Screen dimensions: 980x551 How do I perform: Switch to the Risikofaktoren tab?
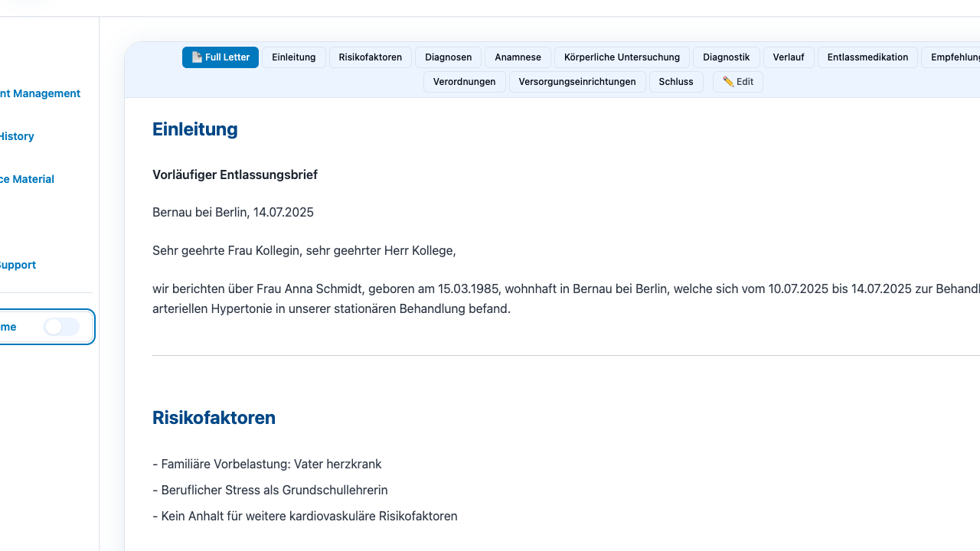tap(371, 57)
